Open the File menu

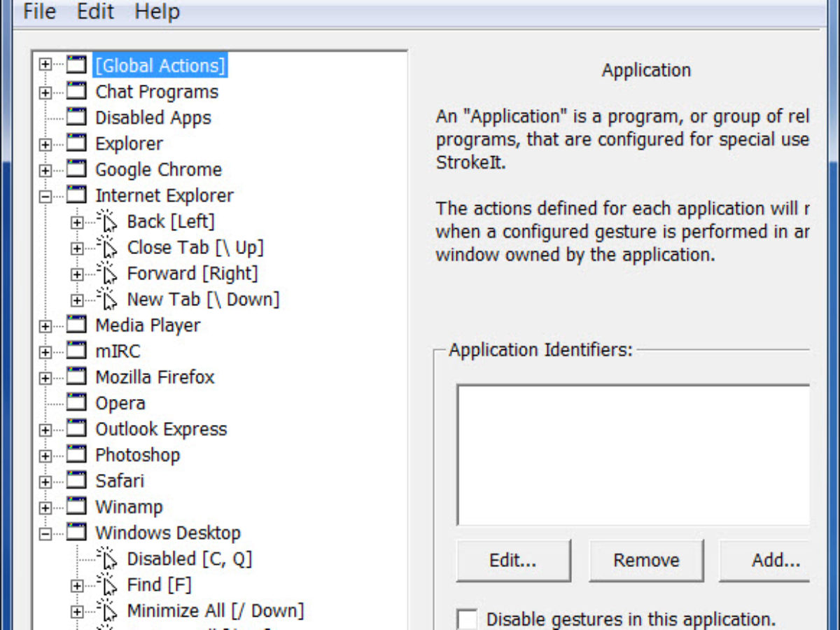pyautogui.click(x=39, y=11)
